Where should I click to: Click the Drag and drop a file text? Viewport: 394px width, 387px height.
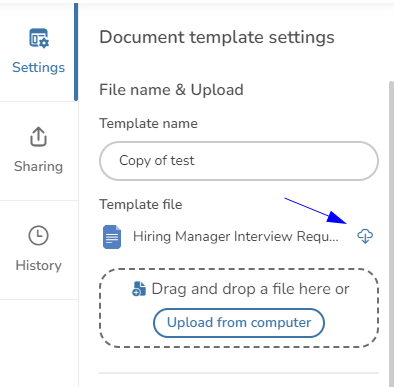(250, 289)
